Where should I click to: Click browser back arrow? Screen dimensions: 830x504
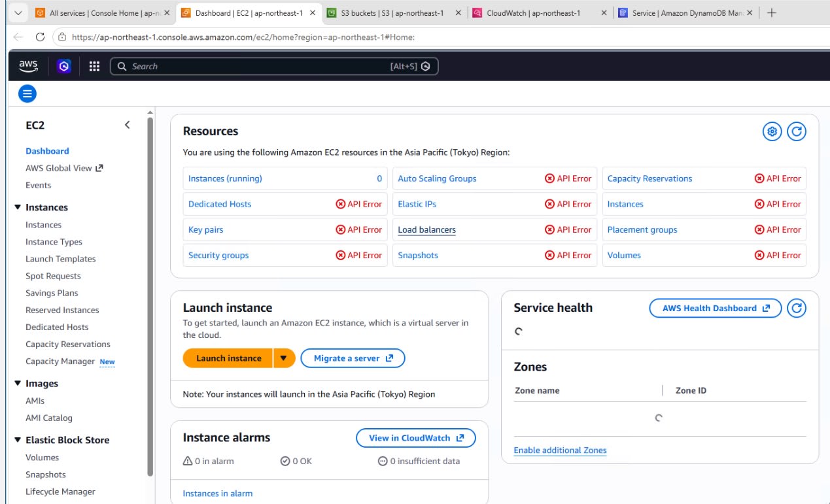[x=18, y=37]
